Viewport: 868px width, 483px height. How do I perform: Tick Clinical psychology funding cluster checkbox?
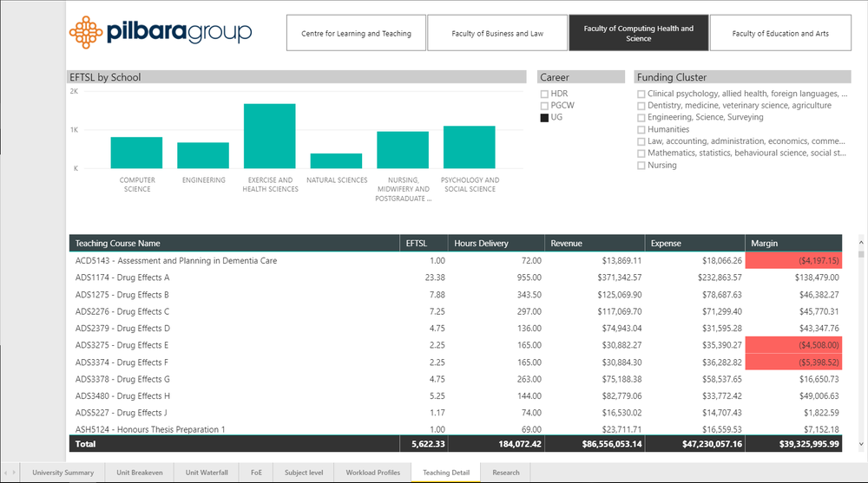tap(641, 94)
